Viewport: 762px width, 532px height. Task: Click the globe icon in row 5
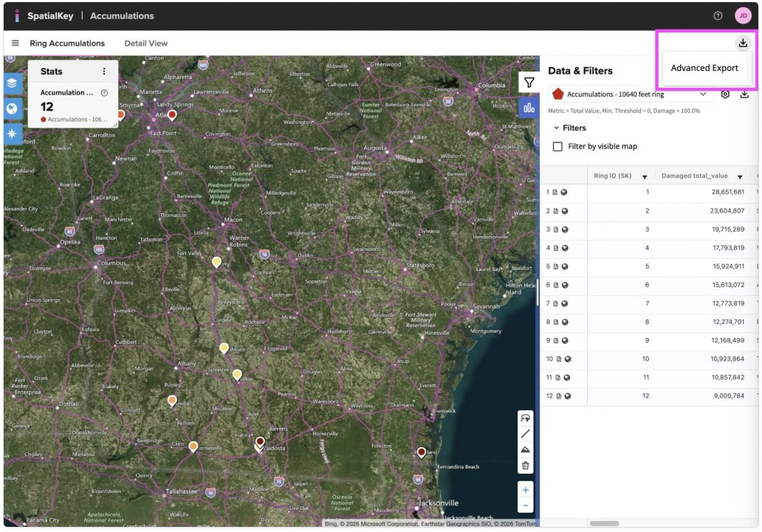coord(565,266)
